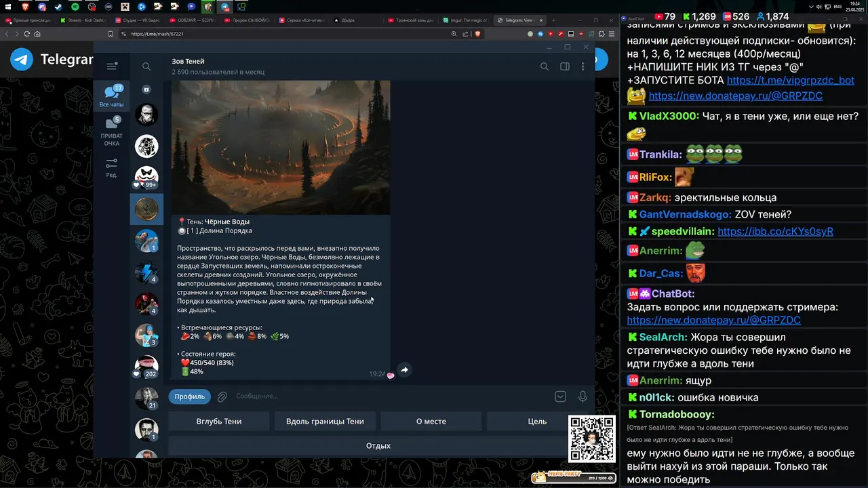This screenshot has height=488, width=868.
Task: Open the bot commands keyboard icon
Action: coord(560,396)
